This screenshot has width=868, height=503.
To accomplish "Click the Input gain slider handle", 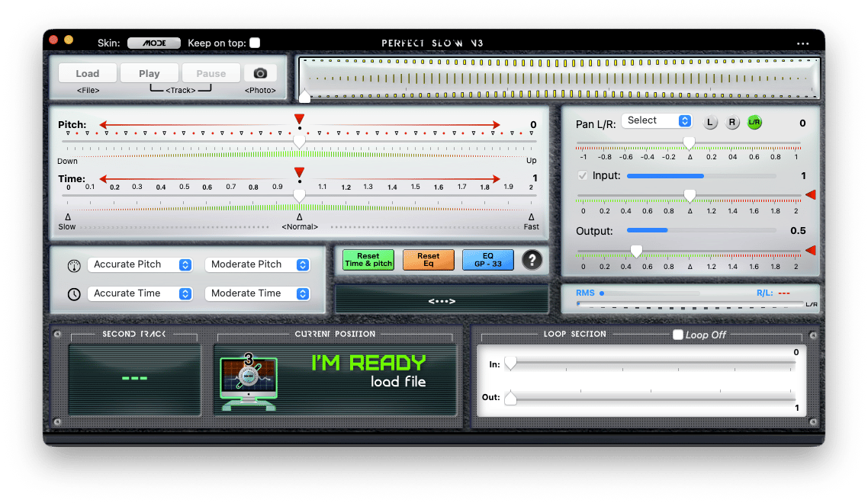I will tap(690, 196).
